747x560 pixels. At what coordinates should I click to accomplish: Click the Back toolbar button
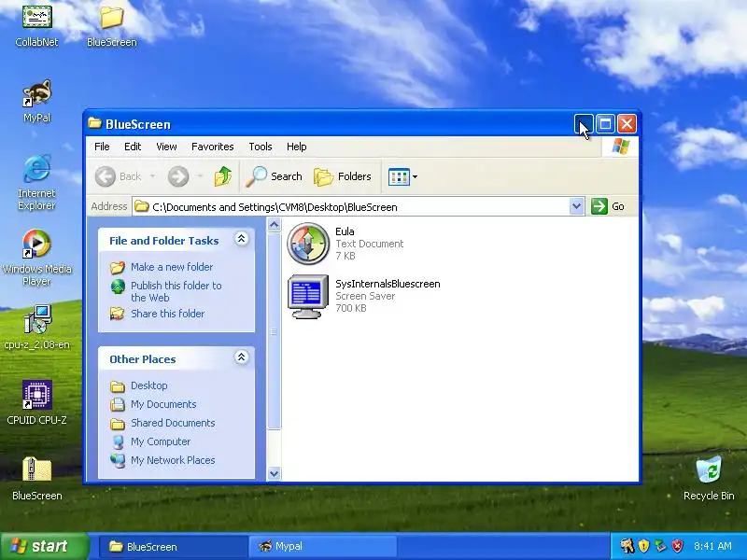[119, 176]
